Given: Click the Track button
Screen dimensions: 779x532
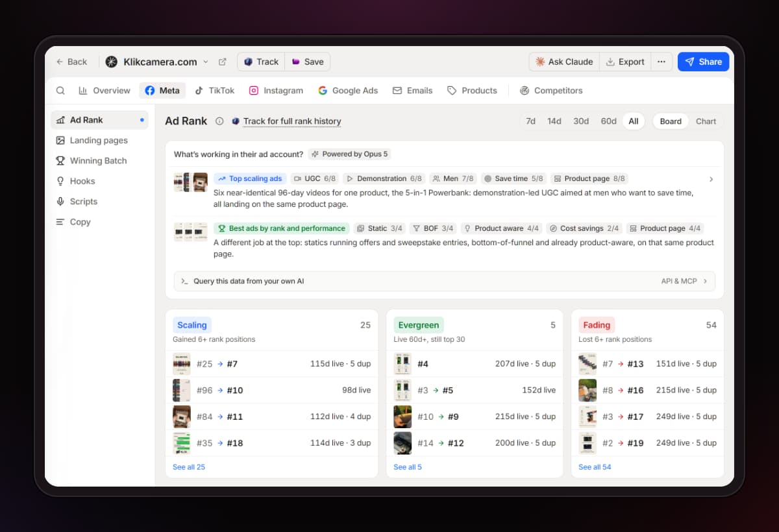Looking at the screenshot, I should click(261, 62).
